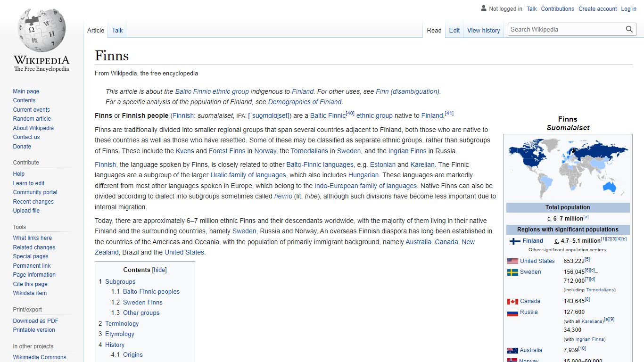Open Printable version link
This screenshot has height=362, width=644.
pos(34,330)
